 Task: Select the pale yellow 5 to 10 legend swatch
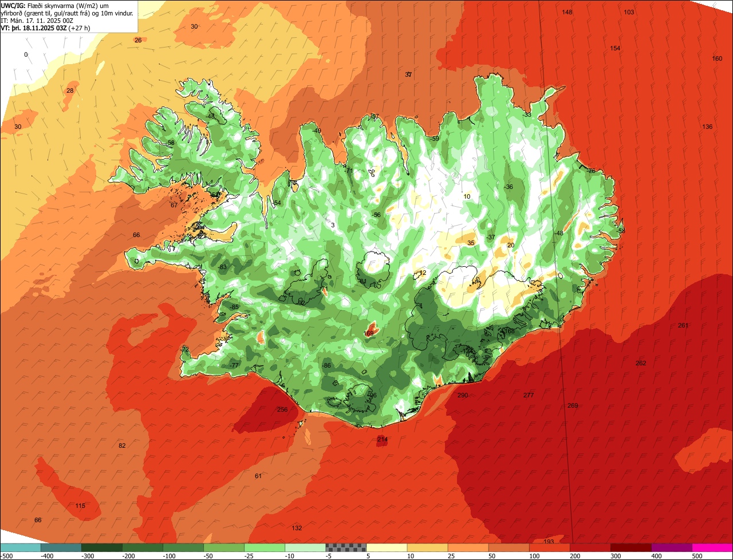tap(386, 547)
